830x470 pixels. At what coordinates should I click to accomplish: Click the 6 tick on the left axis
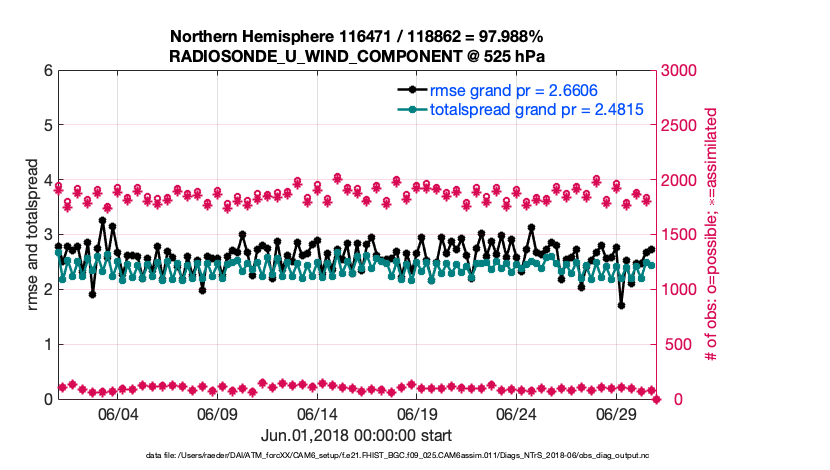47,71
